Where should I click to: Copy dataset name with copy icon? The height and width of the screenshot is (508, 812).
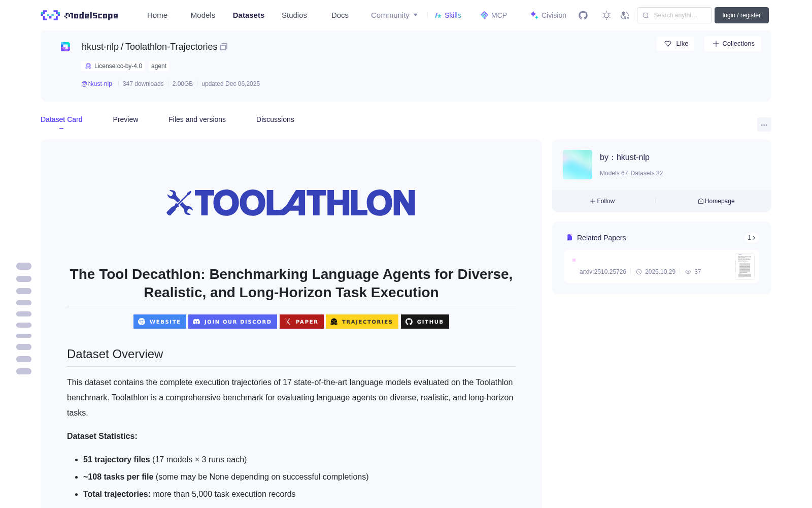point(224,47)
